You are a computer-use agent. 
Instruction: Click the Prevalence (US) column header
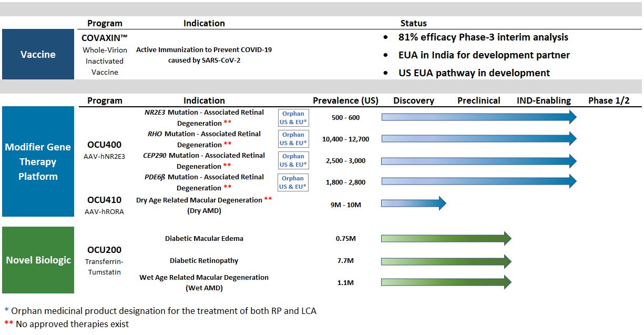coord(345,100)
